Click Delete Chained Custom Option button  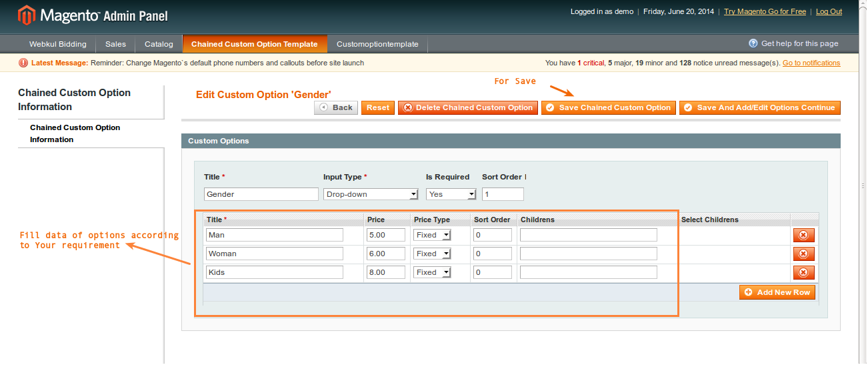click(x=468, y=107)
